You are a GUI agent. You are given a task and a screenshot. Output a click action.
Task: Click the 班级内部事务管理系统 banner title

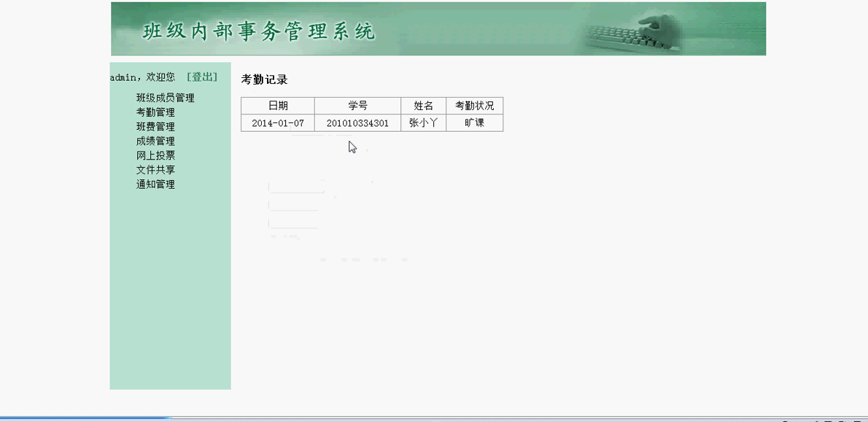259,31
